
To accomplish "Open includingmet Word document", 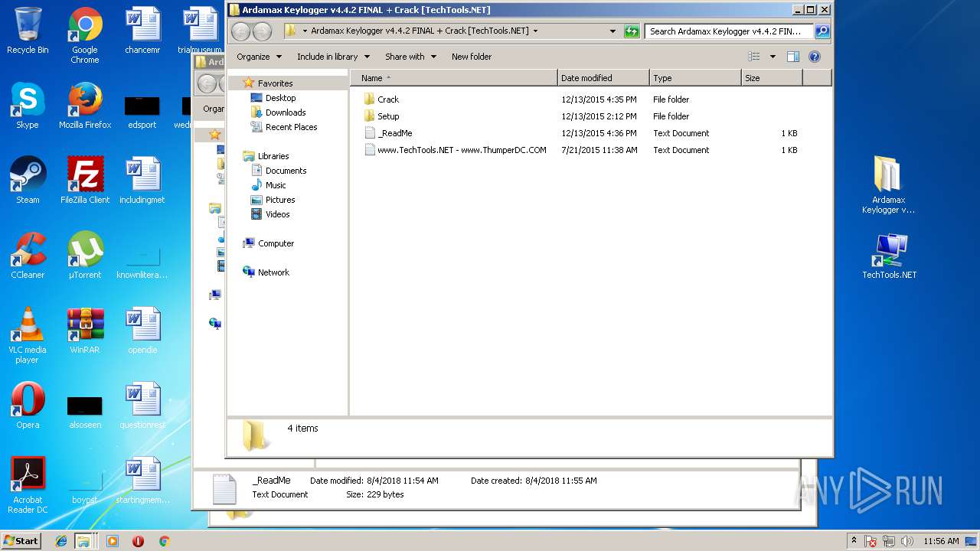I will pos(142,181).
